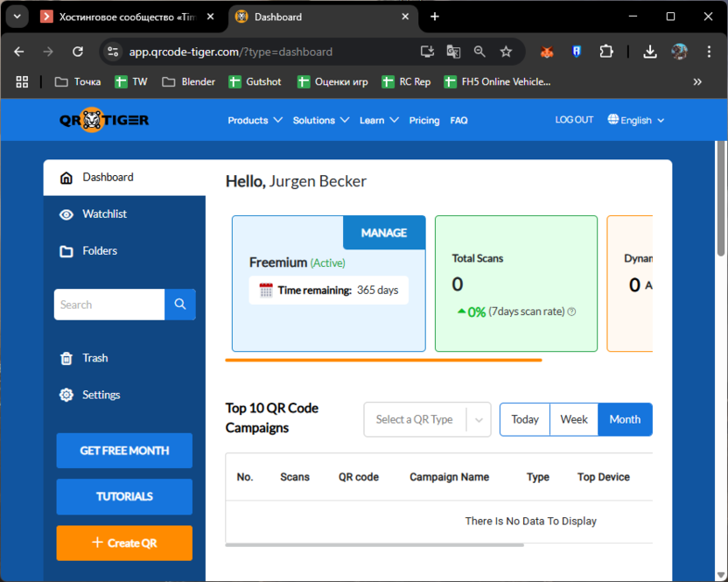The width and height of the screenshot is (728, 582).
Task: Click the Folders icon in sidebar
Action: 66,251
